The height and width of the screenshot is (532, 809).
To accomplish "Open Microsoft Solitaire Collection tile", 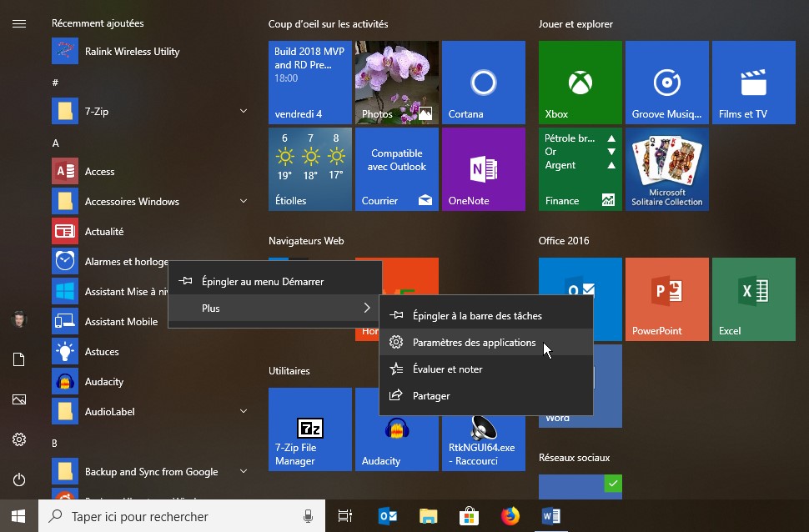I will tap(666, 169).
